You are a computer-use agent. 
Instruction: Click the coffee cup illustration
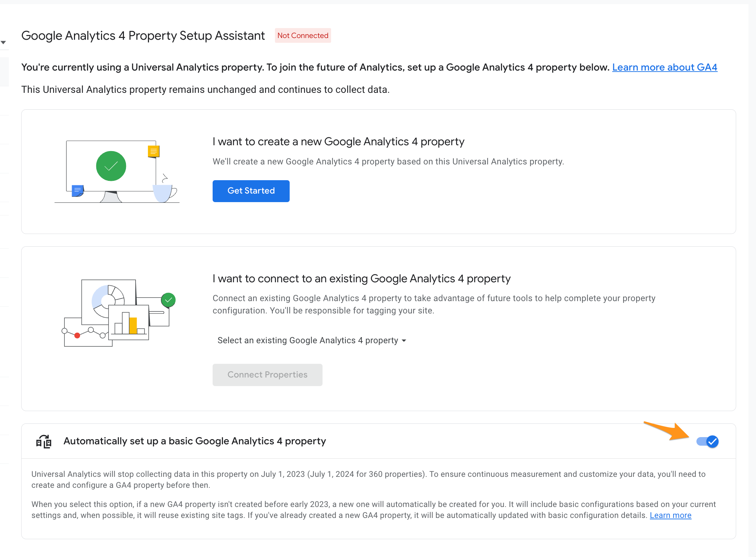coord(165,193)
